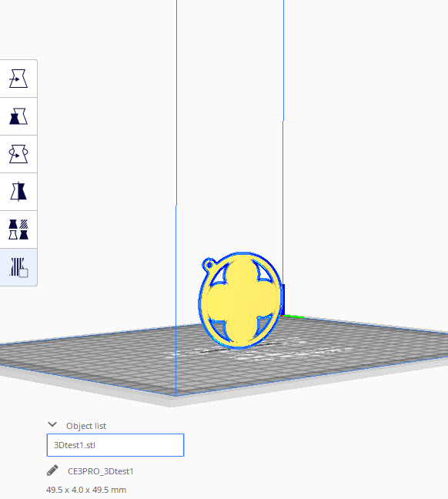The image size is (448, 499).
Task: Click the pencil icon to rename job
Action: click(x=52, y=471)
